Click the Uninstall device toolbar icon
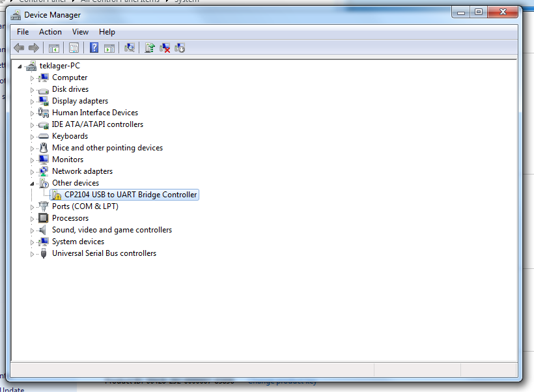The height and width of the screenshot is (392, 534). click(164, 47)
